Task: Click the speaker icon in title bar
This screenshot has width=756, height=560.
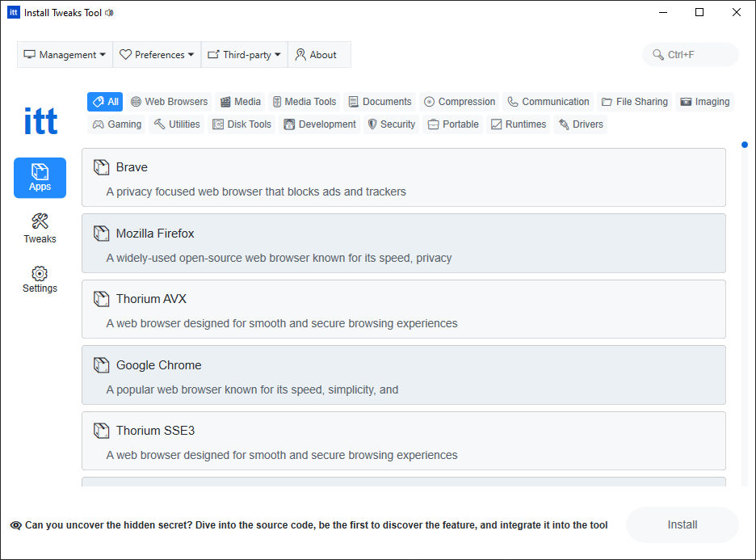Action: point(110,13)
